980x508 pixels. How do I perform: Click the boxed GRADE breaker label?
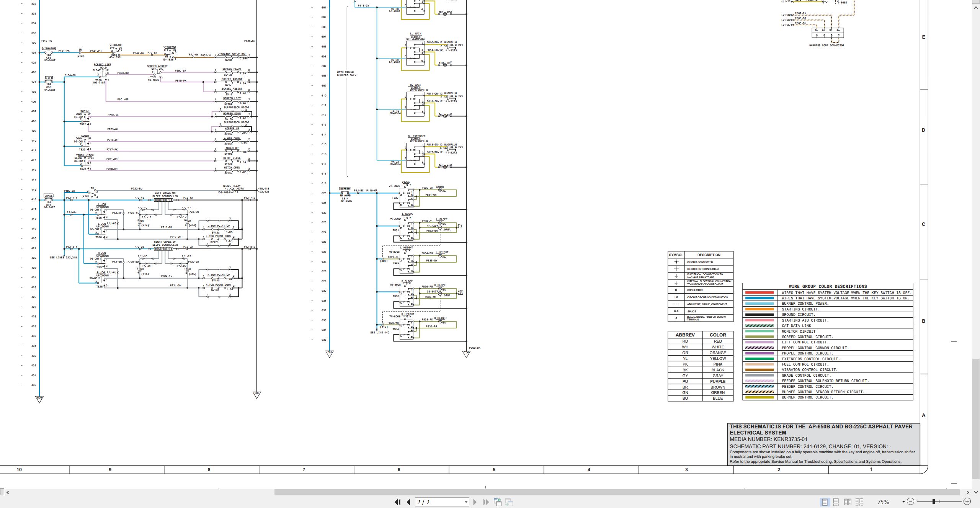(x=49, y=196)
